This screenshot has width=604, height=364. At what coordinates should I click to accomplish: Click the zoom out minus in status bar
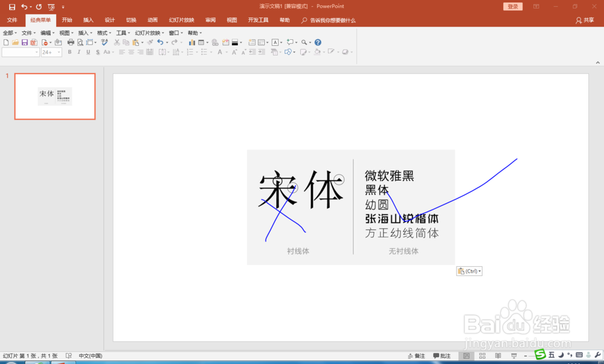(x=525, y=356)
